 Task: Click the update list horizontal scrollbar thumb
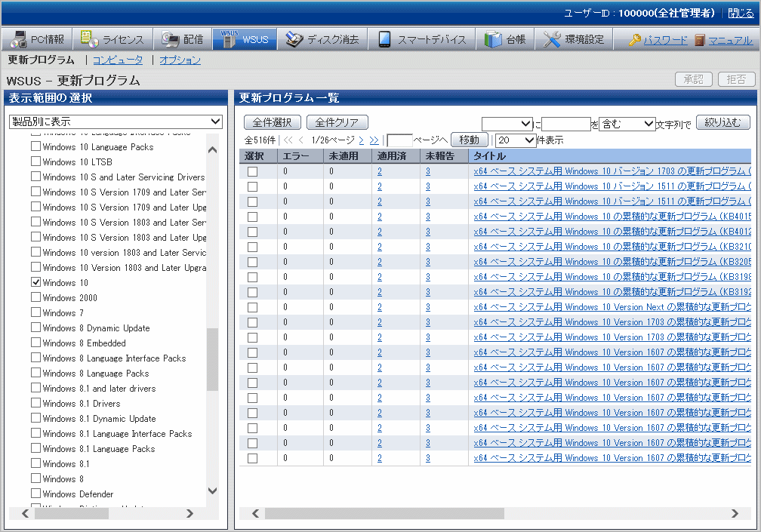coord(384,513)
